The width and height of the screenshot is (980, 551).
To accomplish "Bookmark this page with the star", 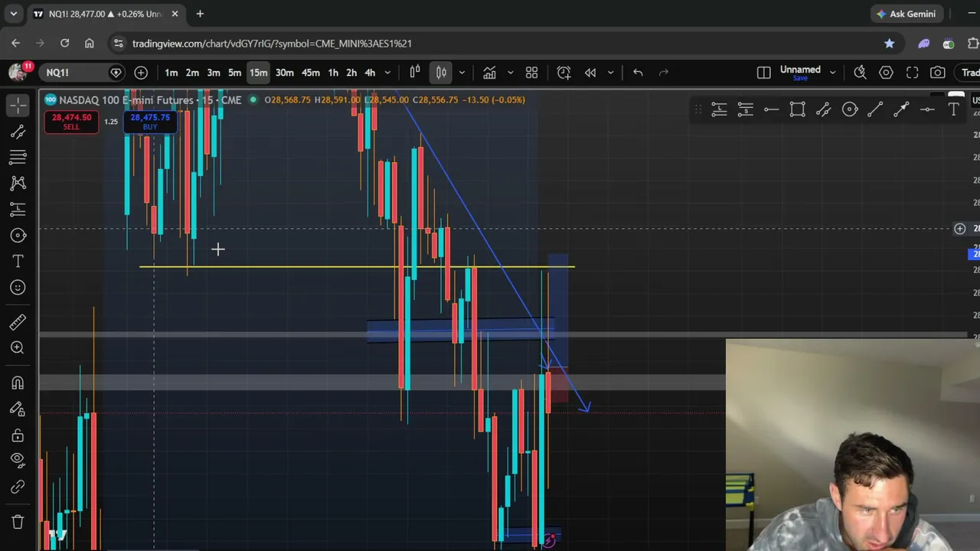I will 889,44.
